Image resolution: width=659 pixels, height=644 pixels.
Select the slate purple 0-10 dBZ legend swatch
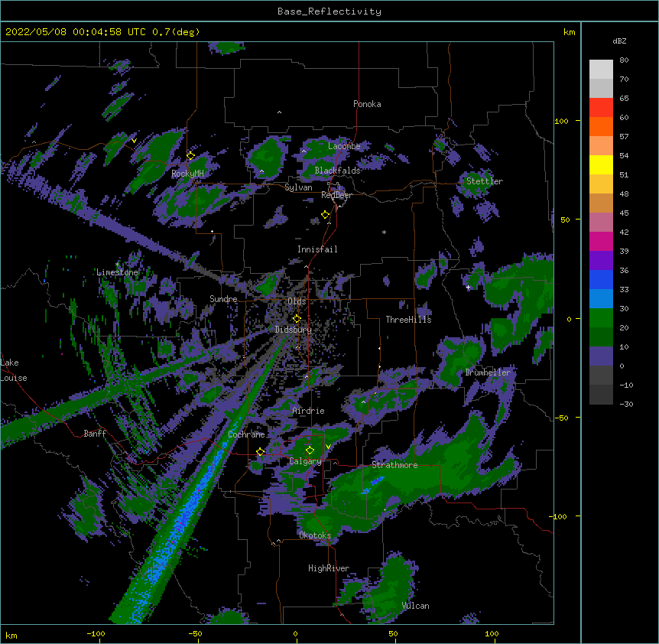(601, 356)
